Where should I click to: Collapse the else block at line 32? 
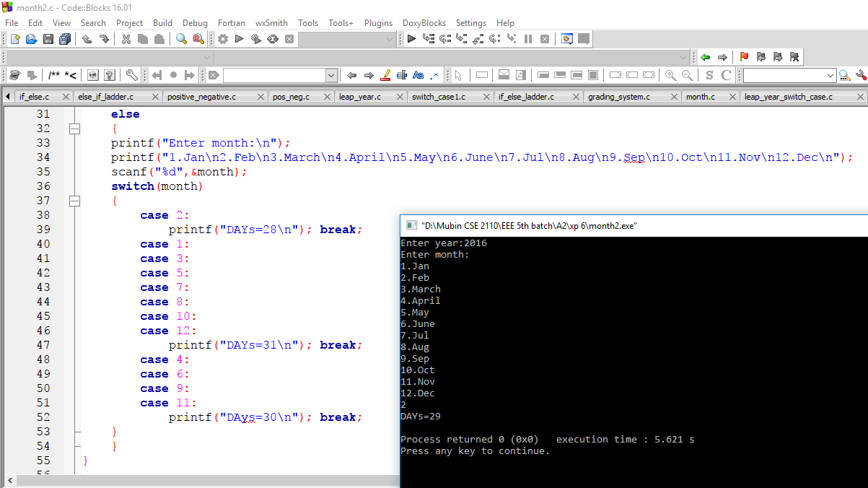74,128
